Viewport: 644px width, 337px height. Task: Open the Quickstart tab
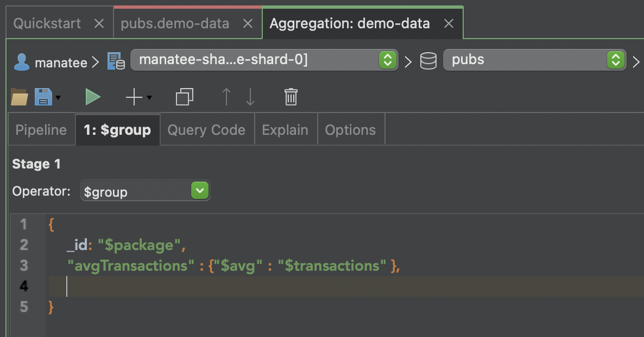[x=48, y=23]
